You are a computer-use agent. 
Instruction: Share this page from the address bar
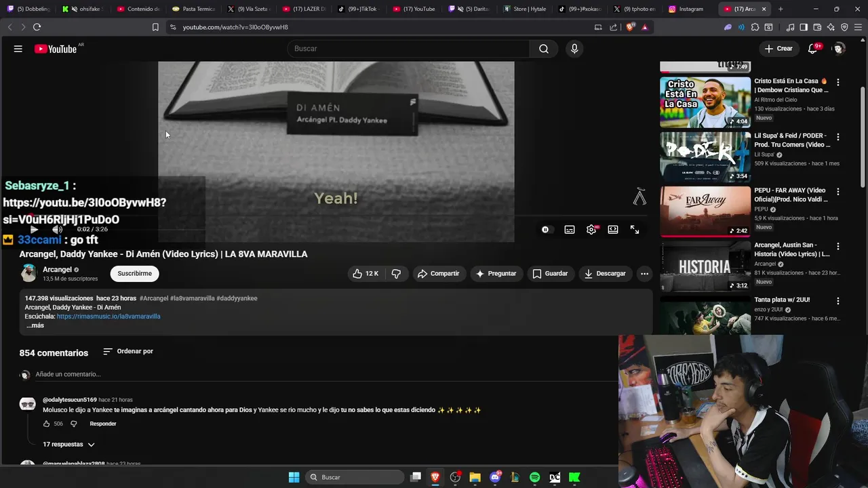tap(613, 27)
